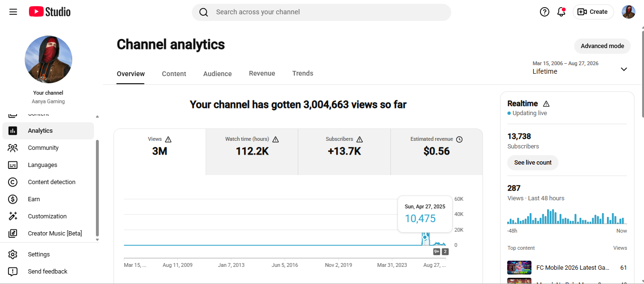Click the Earn dollar icon

(x=13, y=199)
